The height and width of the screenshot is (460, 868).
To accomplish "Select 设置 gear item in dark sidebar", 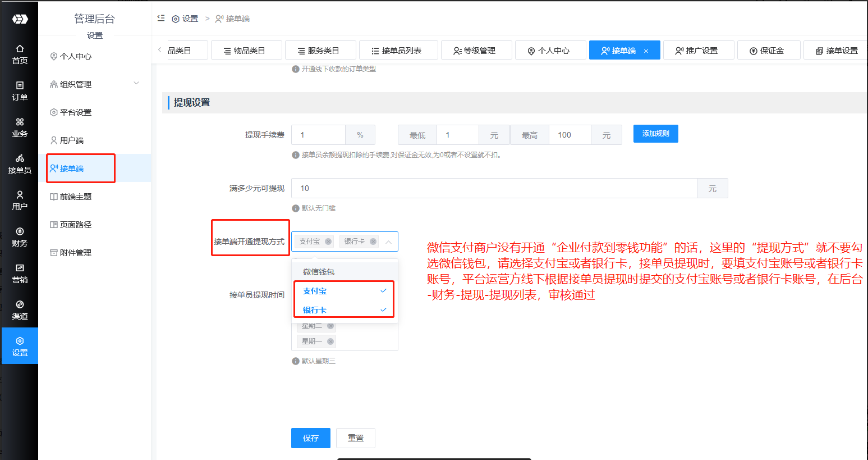I will tap(20, 346).
